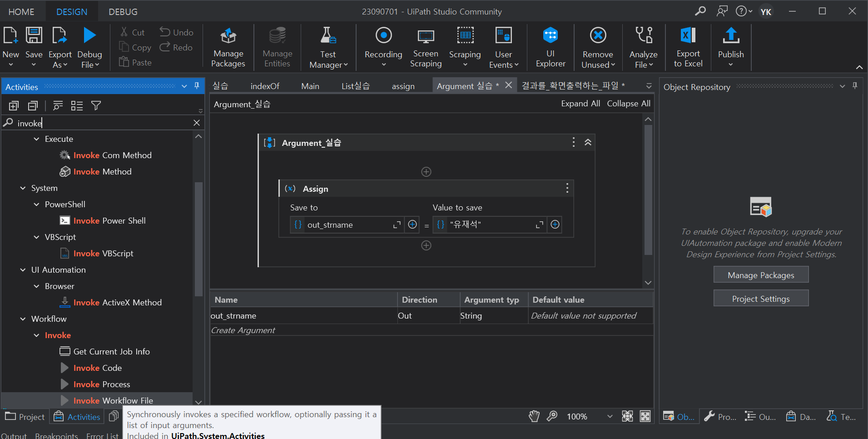The image size is (868, 439).
Task: Launch UI Explorer
Action: point(551,48)
